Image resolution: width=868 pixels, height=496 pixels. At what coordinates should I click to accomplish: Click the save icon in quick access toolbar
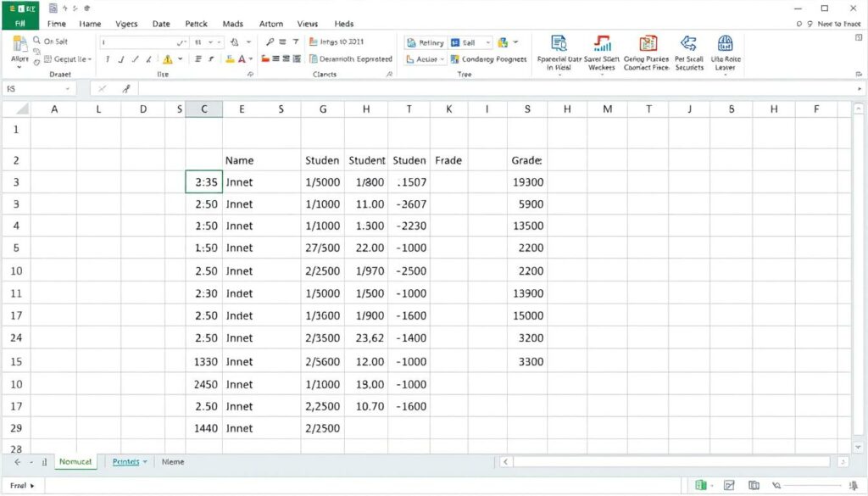coord(53,8)
